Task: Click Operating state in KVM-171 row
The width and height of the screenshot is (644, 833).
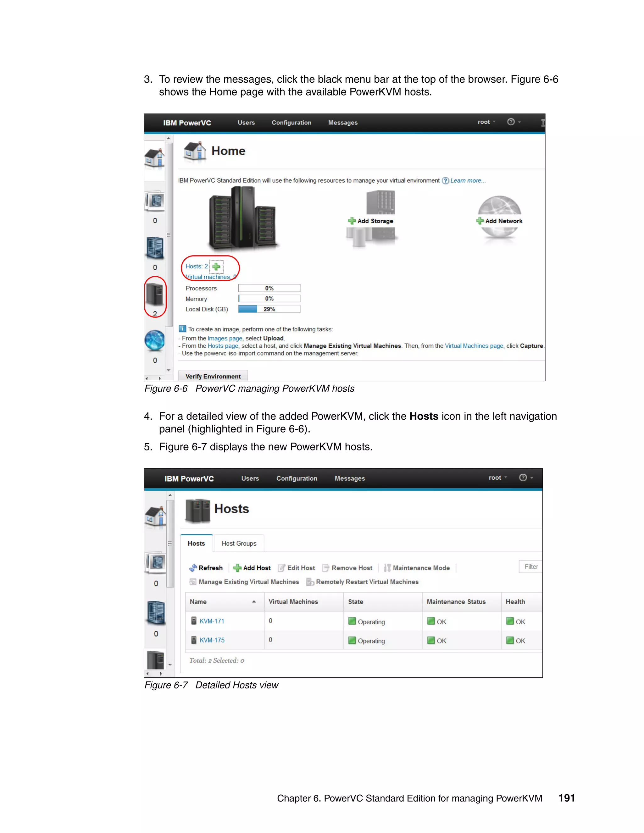Action: click(x=367, y=621)
